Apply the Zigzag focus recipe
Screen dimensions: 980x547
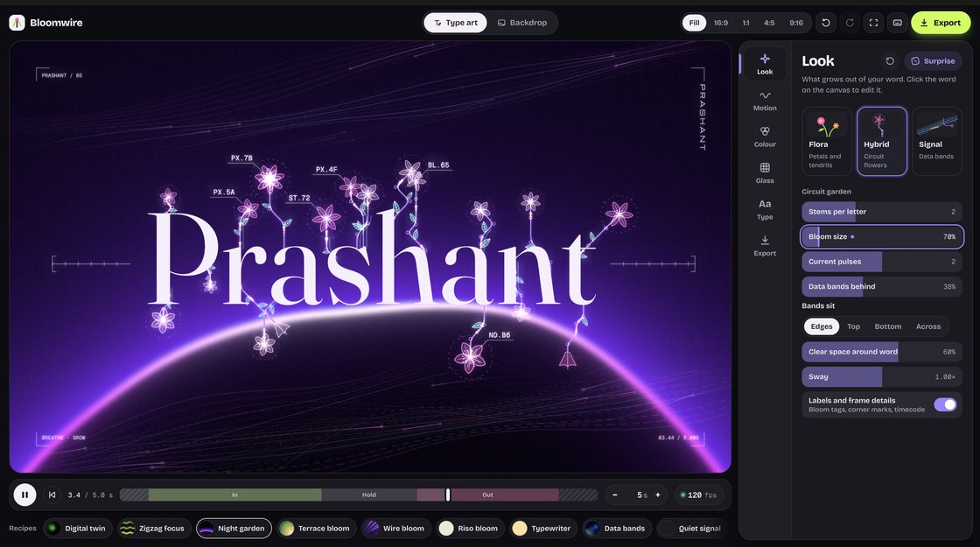[x=154, y=529]
